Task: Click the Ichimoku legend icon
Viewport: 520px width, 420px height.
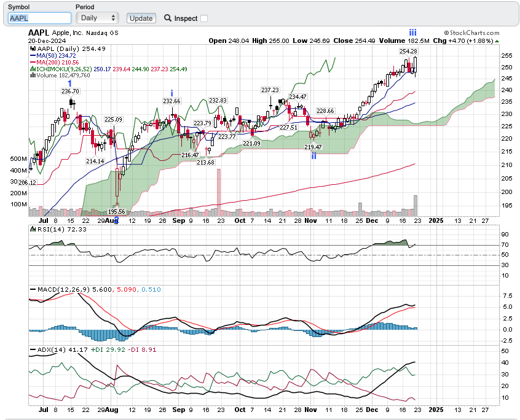Action: click(x=33, y=69)
